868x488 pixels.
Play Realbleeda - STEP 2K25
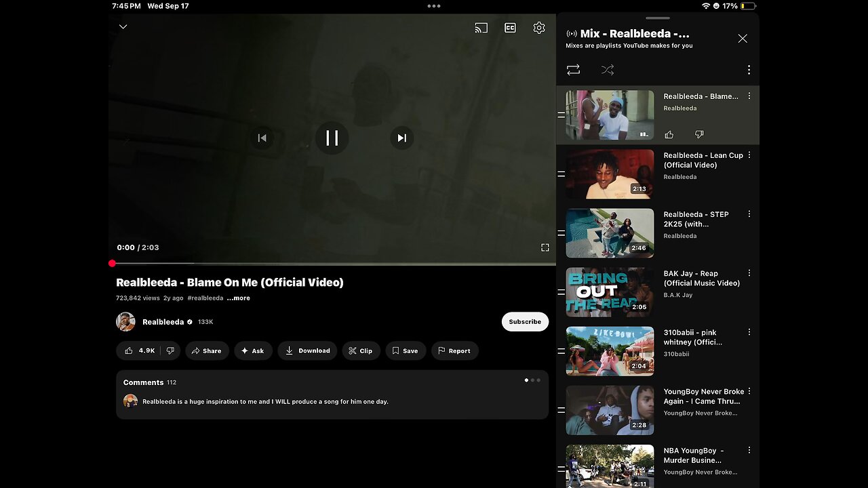click(x=696, y=219)
